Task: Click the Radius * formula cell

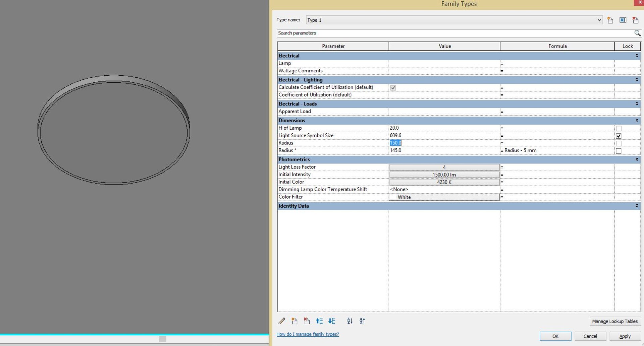Action: point(557,151)
